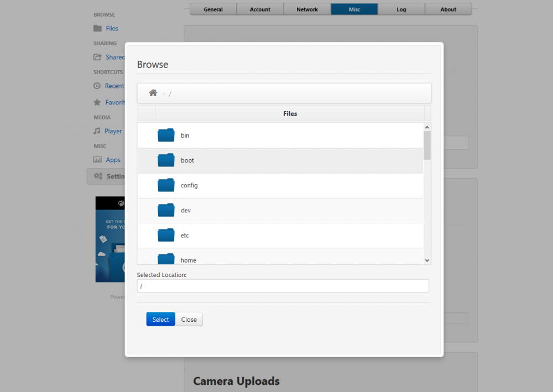The height and width of the screenshot is (392, 553).
Task: Select the bin folder name
Action: 185,135
